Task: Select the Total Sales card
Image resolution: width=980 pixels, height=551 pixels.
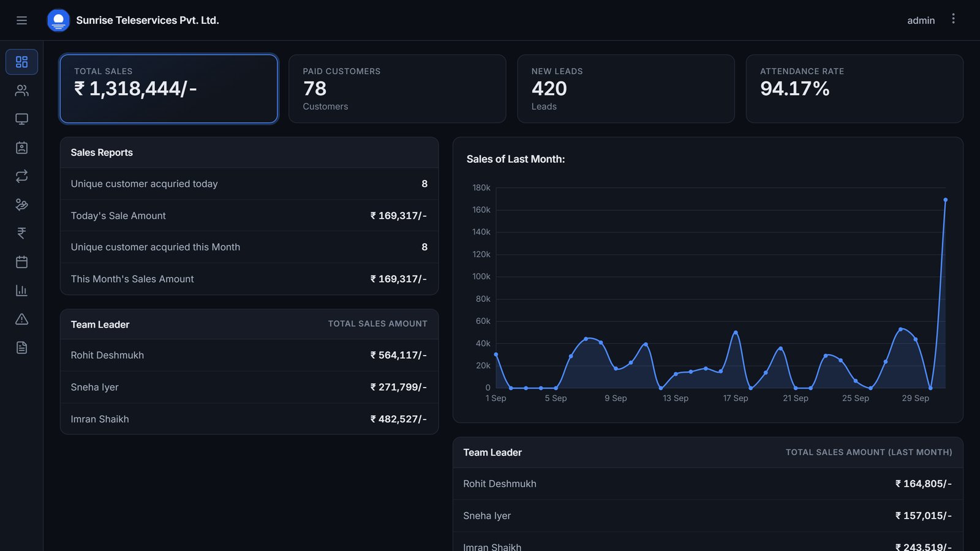Action: 168,89
